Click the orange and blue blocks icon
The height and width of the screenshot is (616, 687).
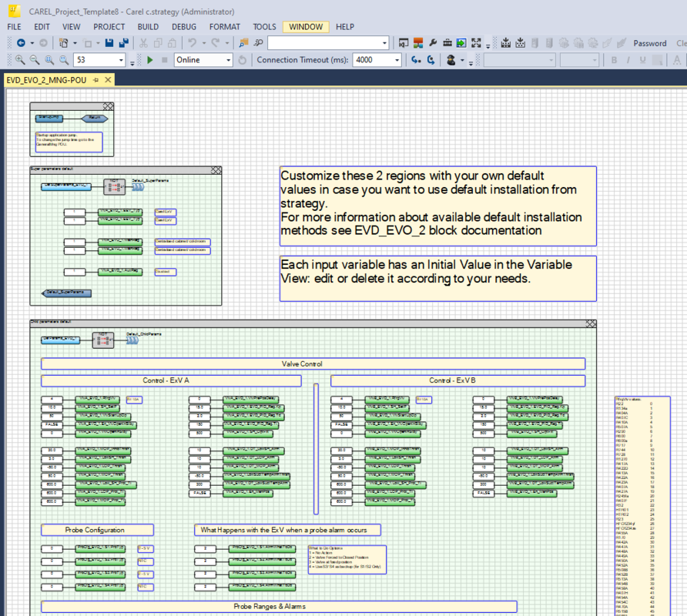418,43
